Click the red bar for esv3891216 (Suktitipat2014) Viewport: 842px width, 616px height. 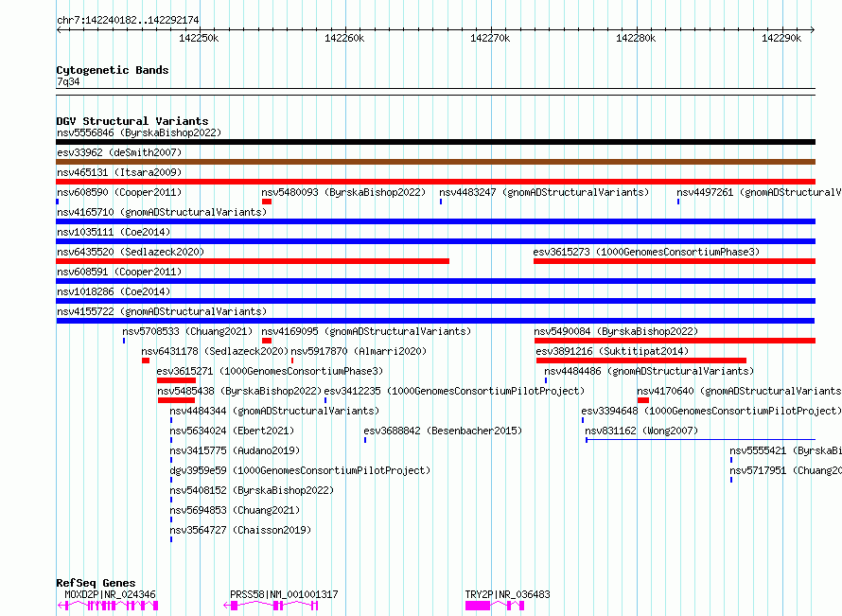(x=641, y=361)
